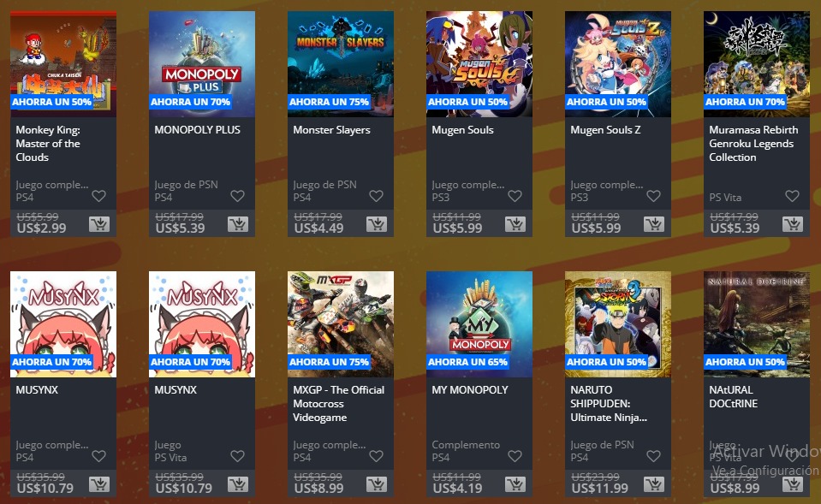
Task: Mark MY MONOPOLY as favorite with heart
Action: [515, 456]
